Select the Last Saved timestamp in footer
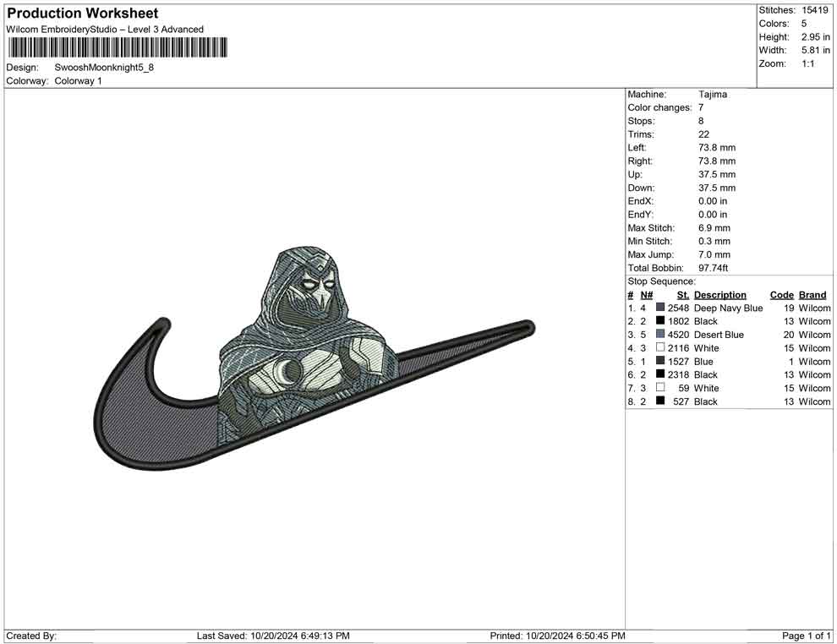The image size is (837, 644). click(x=273, y=636)
